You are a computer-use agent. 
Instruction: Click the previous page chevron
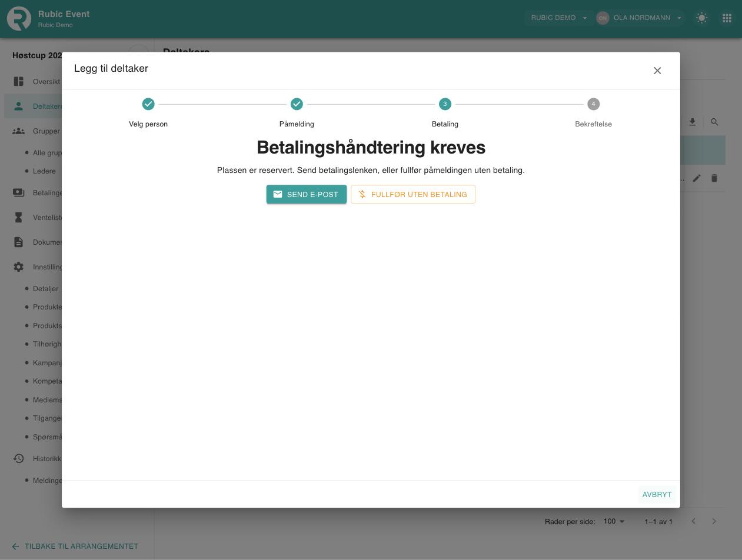(x=694, y=522)
